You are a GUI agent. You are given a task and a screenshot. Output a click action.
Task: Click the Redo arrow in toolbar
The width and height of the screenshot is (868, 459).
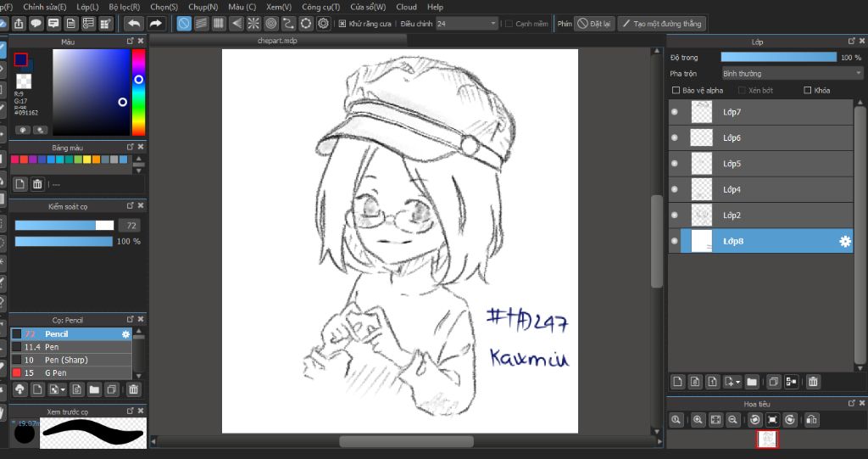(156, 23)
